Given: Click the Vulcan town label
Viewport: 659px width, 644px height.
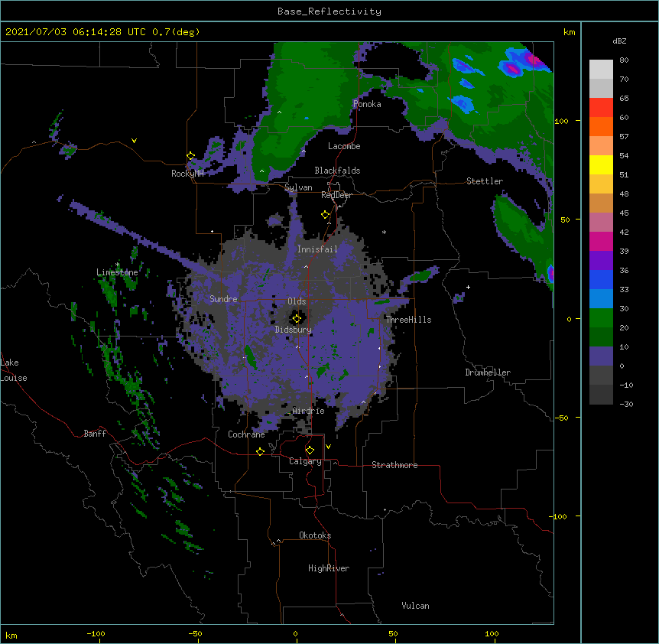Looking at the screenshot, I should click(415, 606).
